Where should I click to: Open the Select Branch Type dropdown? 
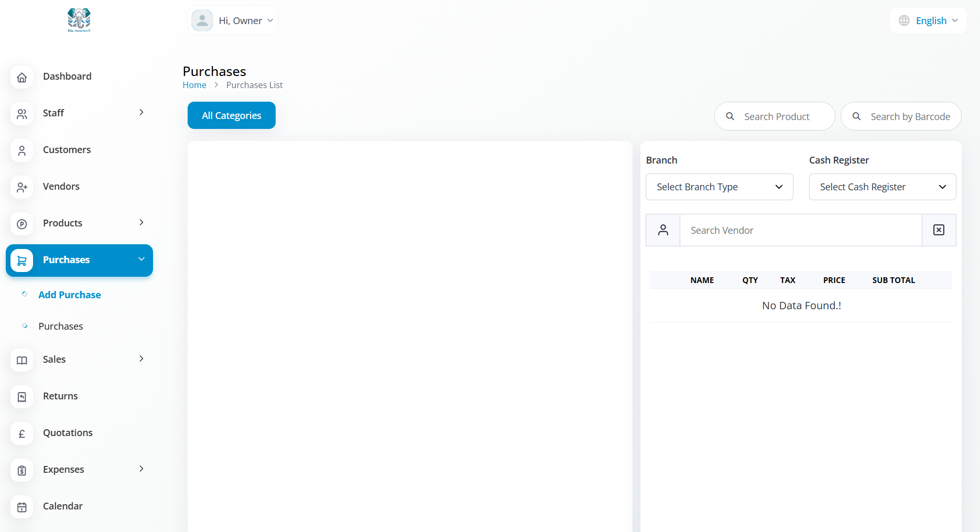719,187
